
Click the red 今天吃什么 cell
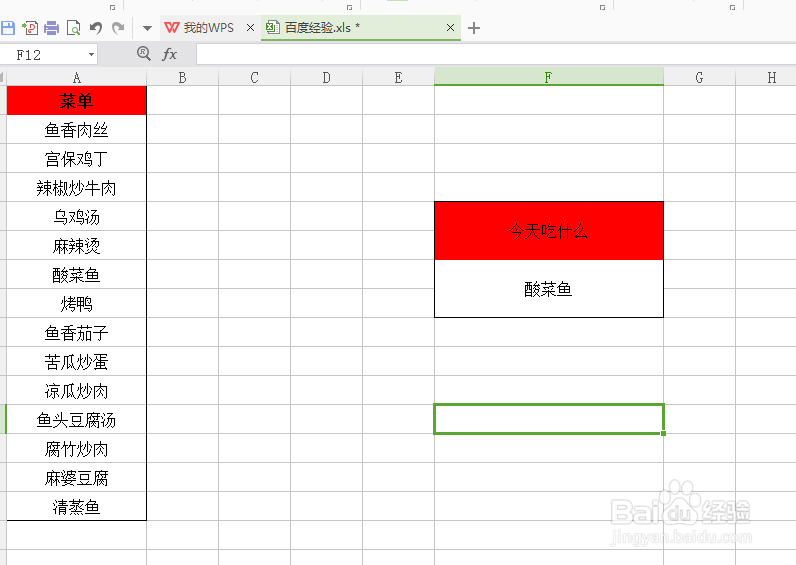point(549,231)
